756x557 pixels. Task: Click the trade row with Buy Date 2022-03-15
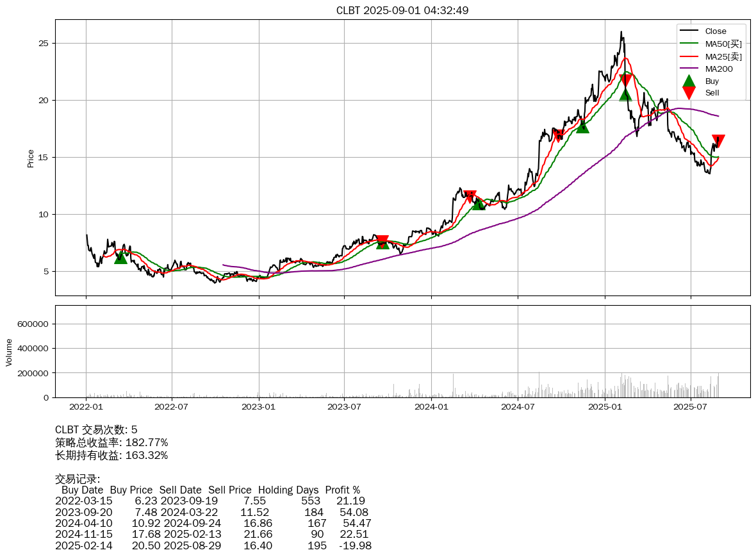point(210,501)
